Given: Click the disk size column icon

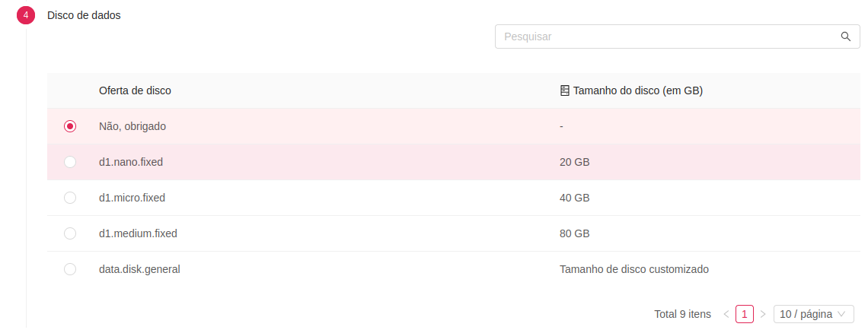Looking at the screenshot, I should pos(565,90).
